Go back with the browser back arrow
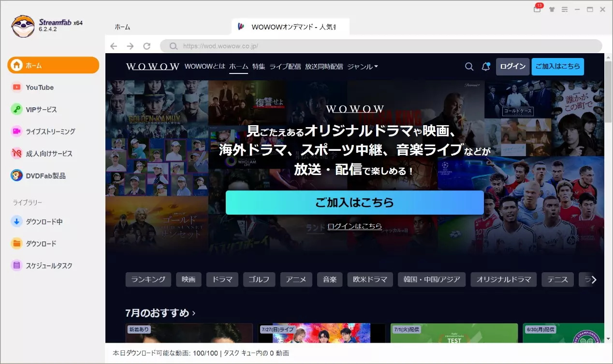Viewport: 613px width, 364px height. click(x=114, y=46)
